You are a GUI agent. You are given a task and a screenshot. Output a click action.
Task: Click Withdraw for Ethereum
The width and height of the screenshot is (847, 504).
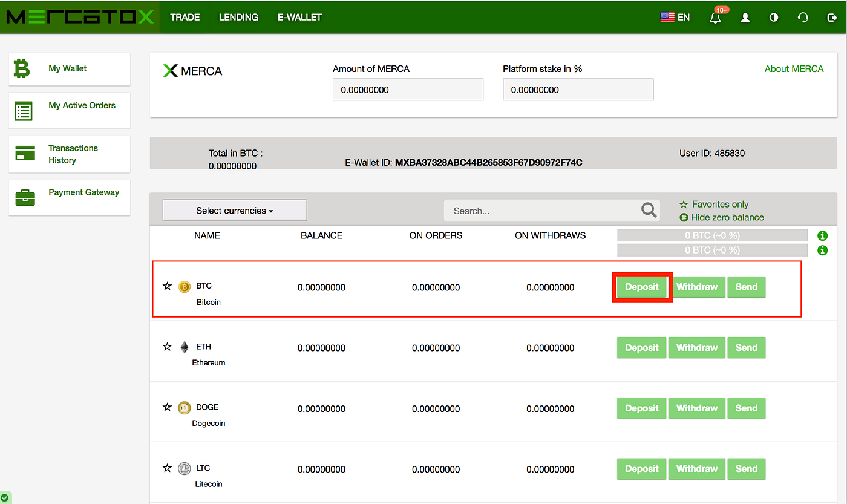(697, 348)
